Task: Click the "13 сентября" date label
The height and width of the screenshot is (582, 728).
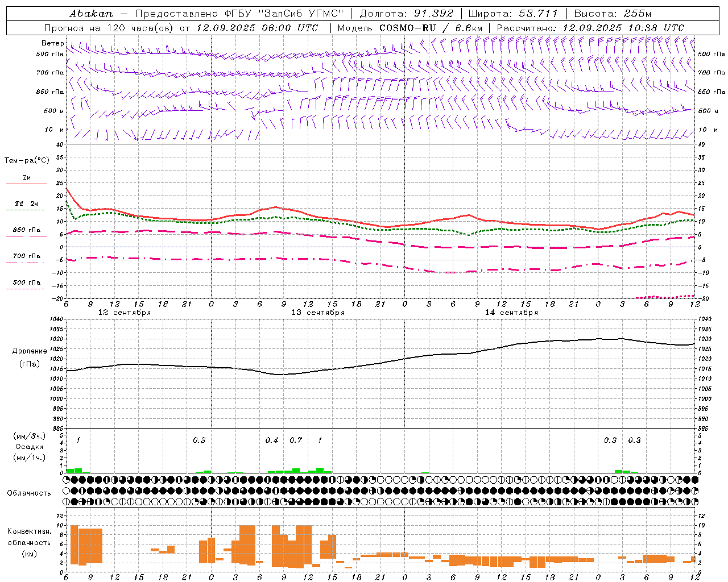Action: tap(318, 313)
